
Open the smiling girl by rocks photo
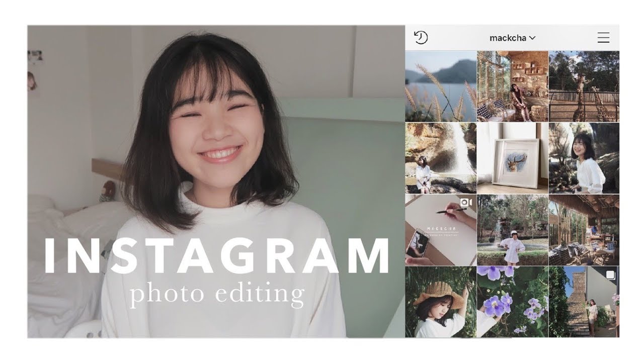(x=584, y=158)
